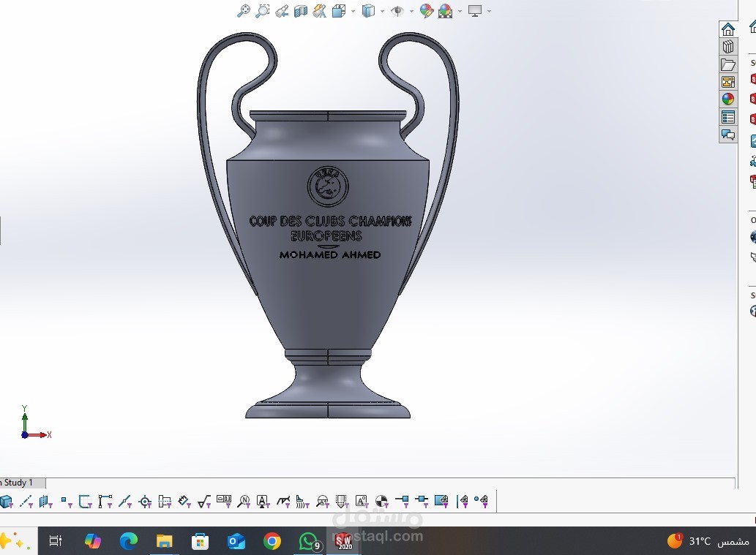Open WhatsApp from the taskbar

(x=309, y=542)
